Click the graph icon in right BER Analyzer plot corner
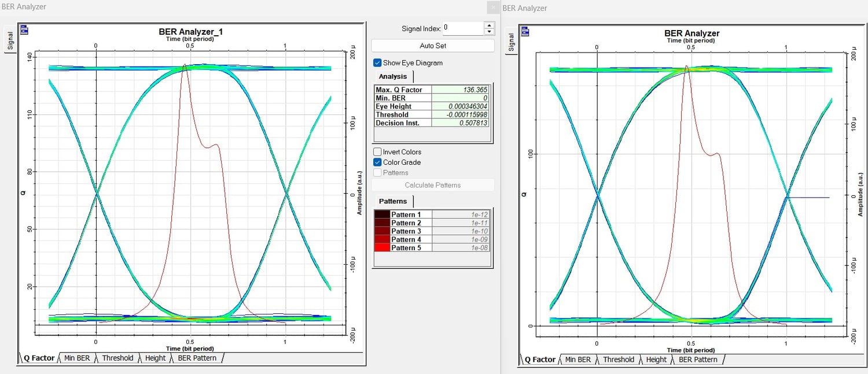 point(525,31)
